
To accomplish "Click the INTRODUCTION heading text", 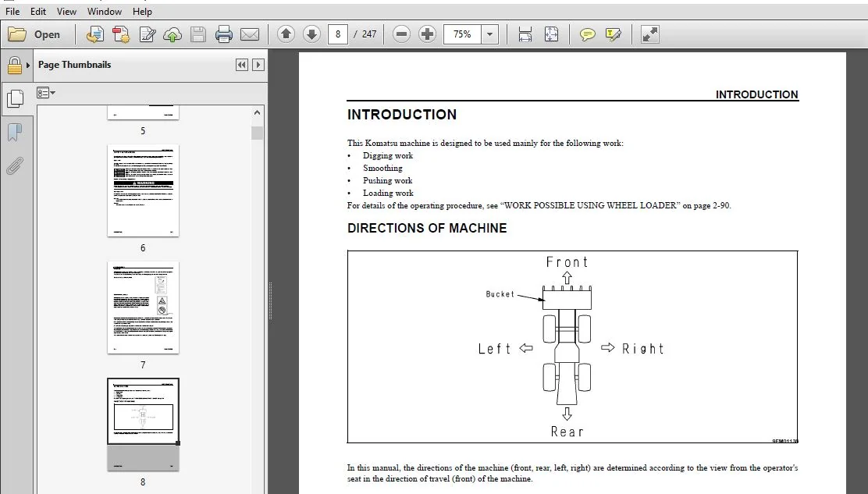I will click(x=402, y=115).
